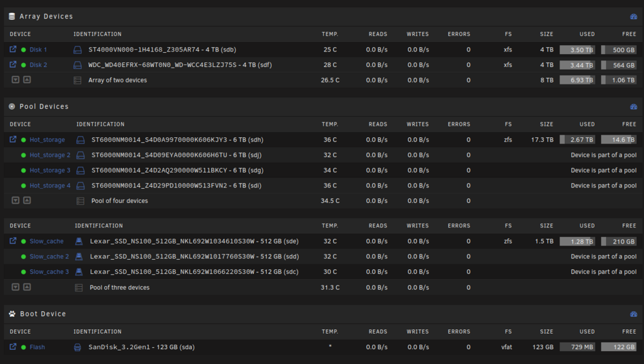644x364 pixels.
Task: Spin up pool of four devices
Action: tap(26, 200)
